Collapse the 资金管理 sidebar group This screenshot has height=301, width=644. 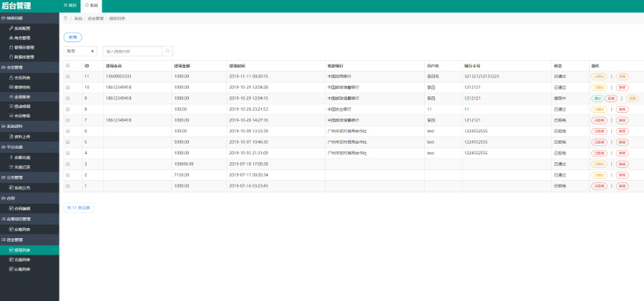pos(29,240)
